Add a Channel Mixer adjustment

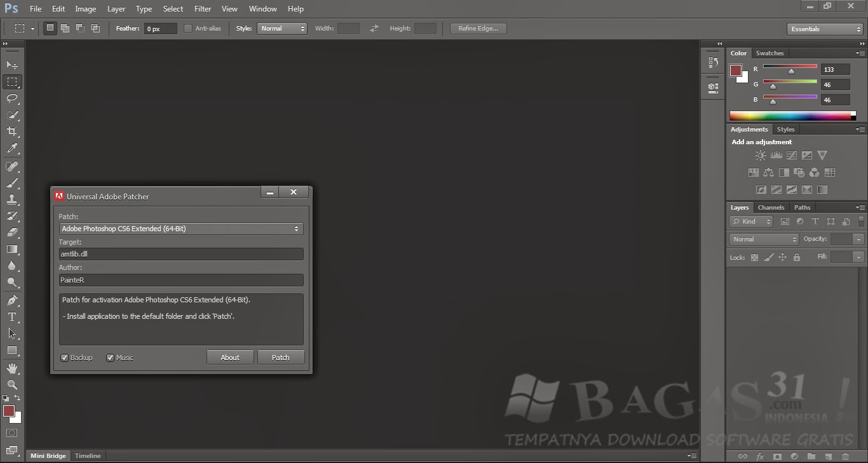point(815,172)
